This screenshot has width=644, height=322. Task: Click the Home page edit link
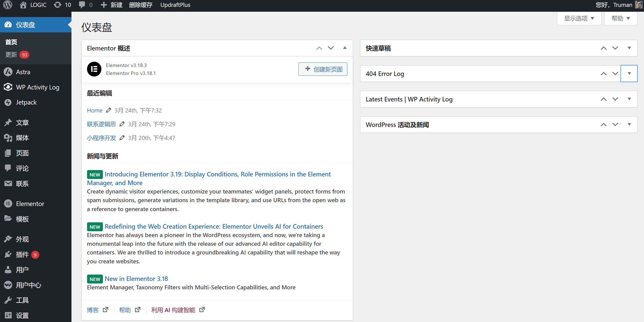(108, 110)
